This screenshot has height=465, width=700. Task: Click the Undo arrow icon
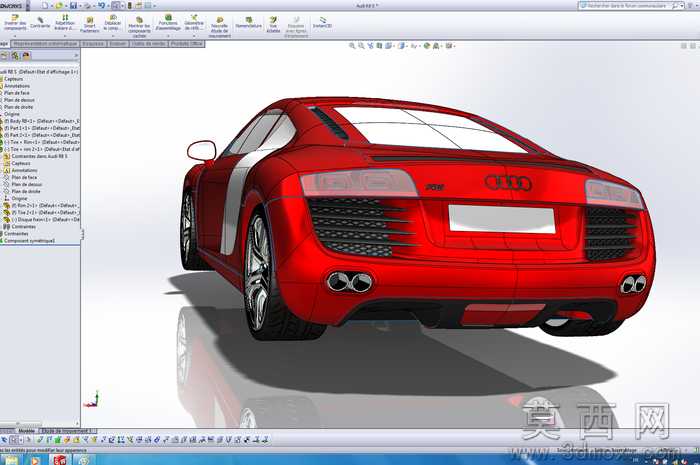(x=102, y=6)
